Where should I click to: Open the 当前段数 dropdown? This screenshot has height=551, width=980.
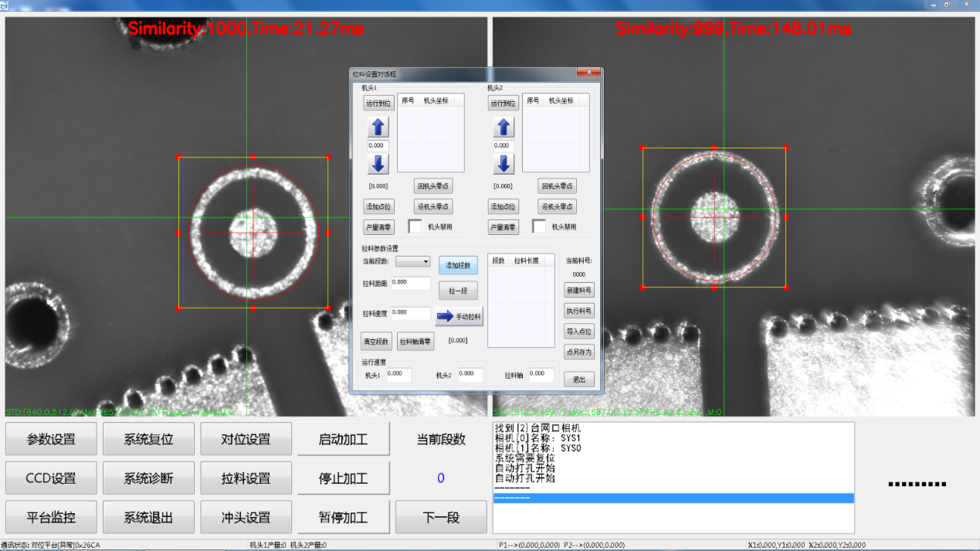[412, 261]
